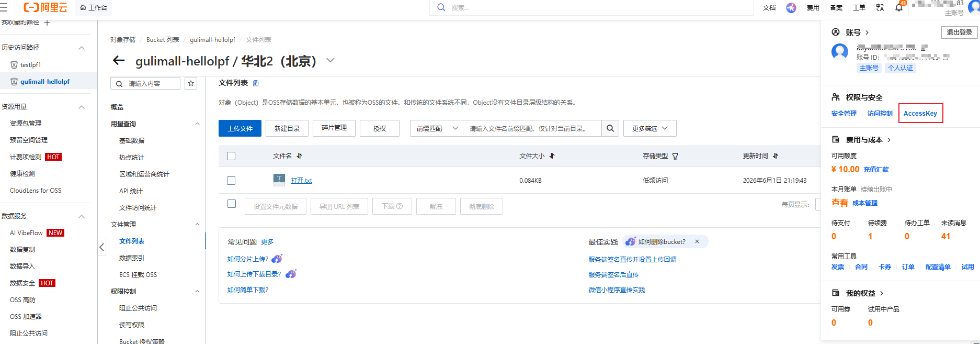Viewport: 980px width, 344px height.
Task: Click the 退出登录 button
Action: [960, 32]
